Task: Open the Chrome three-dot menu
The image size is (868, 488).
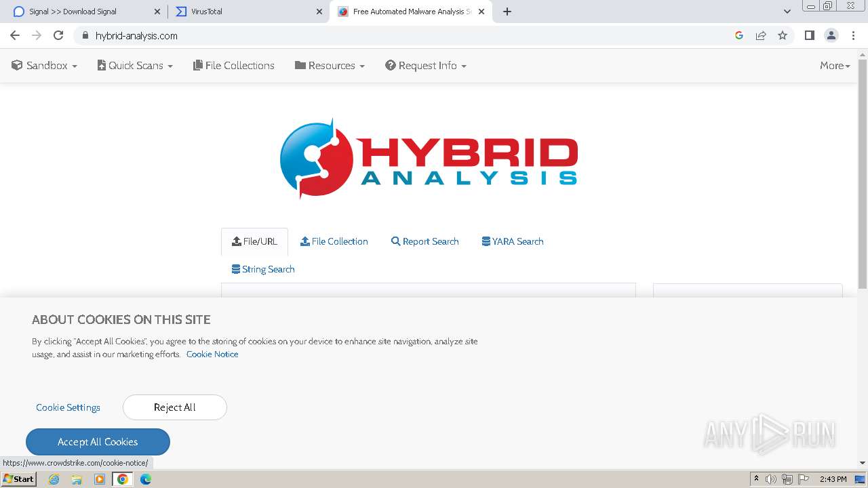Action: click(x=853, y=35)
